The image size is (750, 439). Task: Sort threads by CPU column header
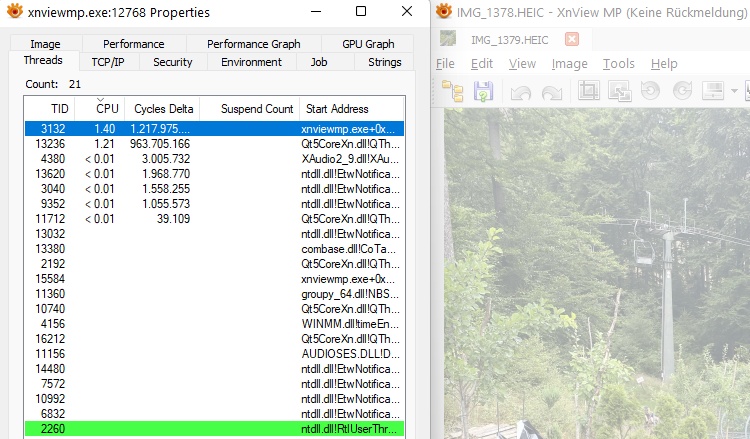100,109
